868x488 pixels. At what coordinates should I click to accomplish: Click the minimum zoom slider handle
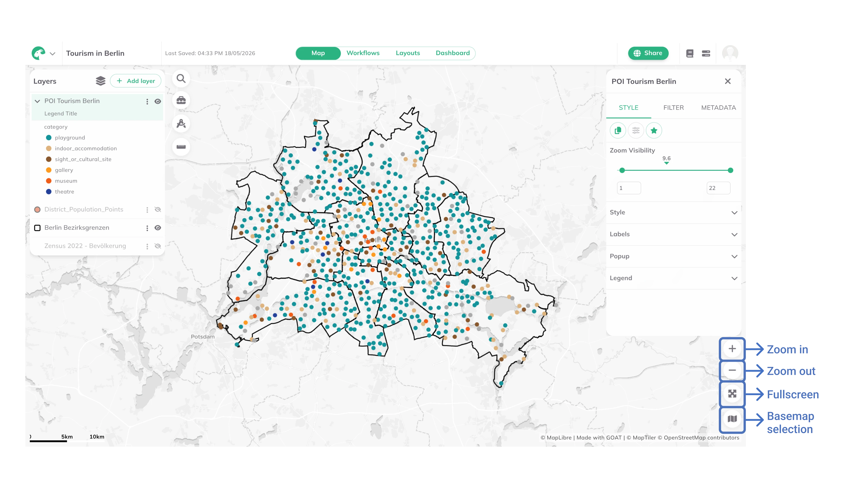coord(622,170)
